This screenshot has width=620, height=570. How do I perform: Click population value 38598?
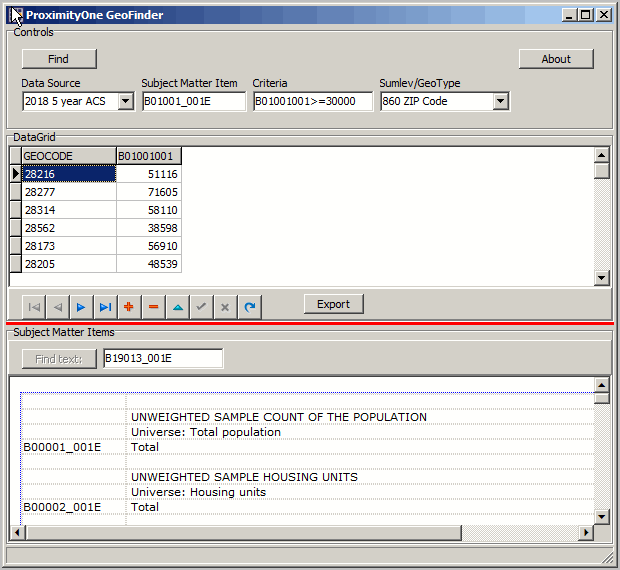(x=149, y=228)
